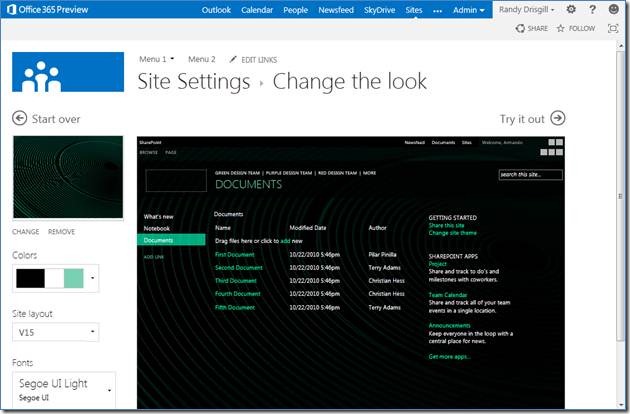Image resolution: width=630 pixels, height=414 pixels.
Task: Open the Colors palette dropdown arrow
Action: (x=92, y=278)
